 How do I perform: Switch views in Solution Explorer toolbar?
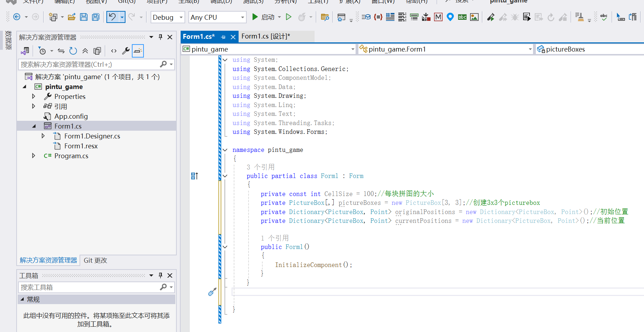(25, 51)
